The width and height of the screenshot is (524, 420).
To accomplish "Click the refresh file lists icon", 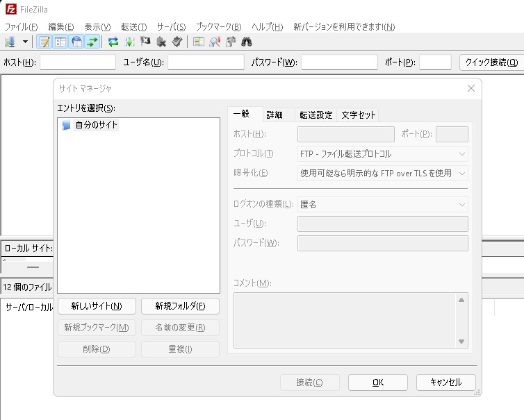I will [113, 42].
